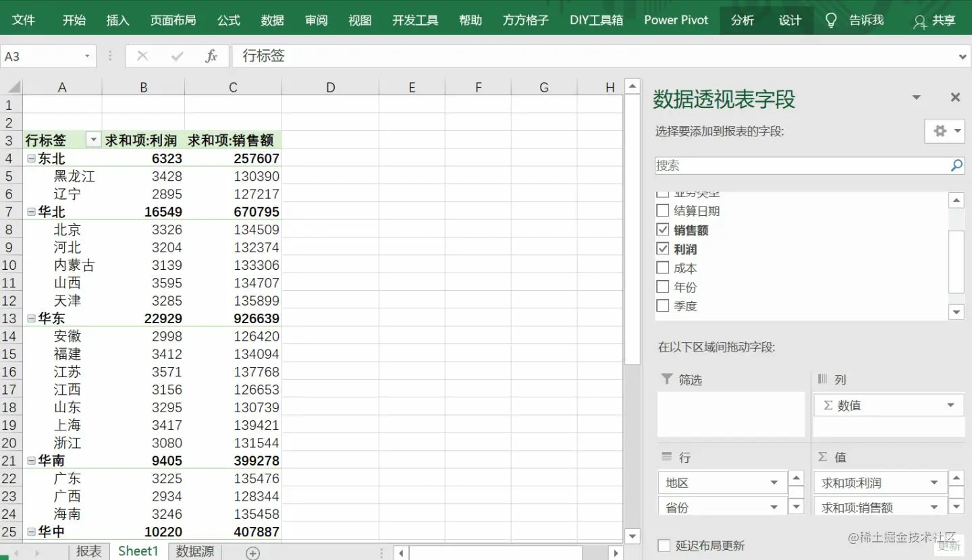Viewport: 972px width, 560px height.
Task: Open the Name Box dropdown arrow
Action: point(87,57)
